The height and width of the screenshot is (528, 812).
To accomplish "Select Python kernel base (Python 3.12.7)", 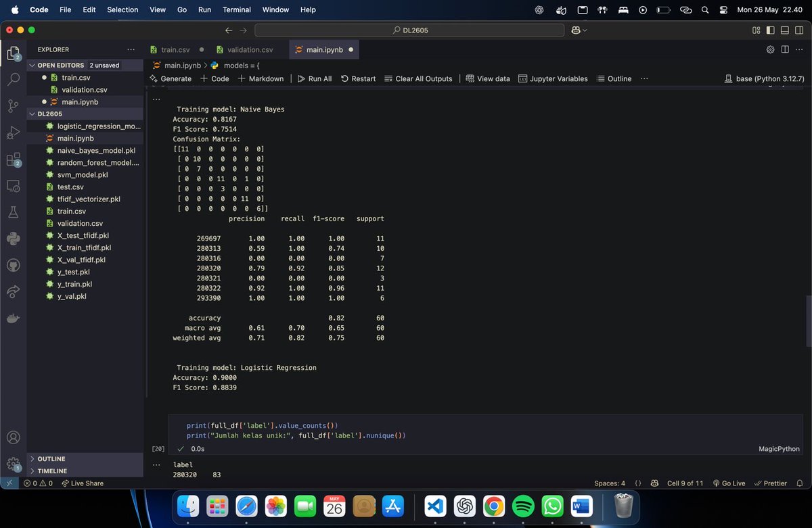I will click(765, 78).
